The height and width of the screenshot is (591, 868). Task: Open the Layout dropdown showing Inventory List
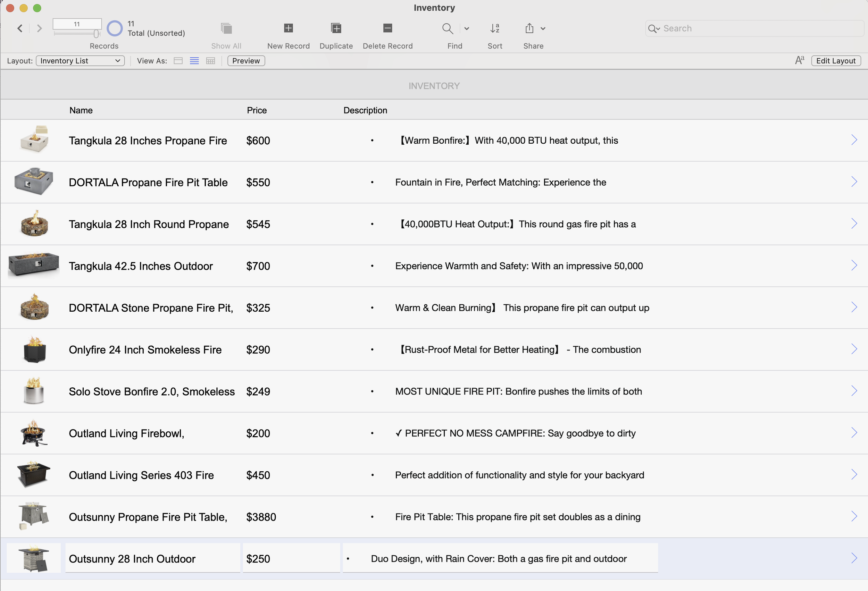[80, 61]
